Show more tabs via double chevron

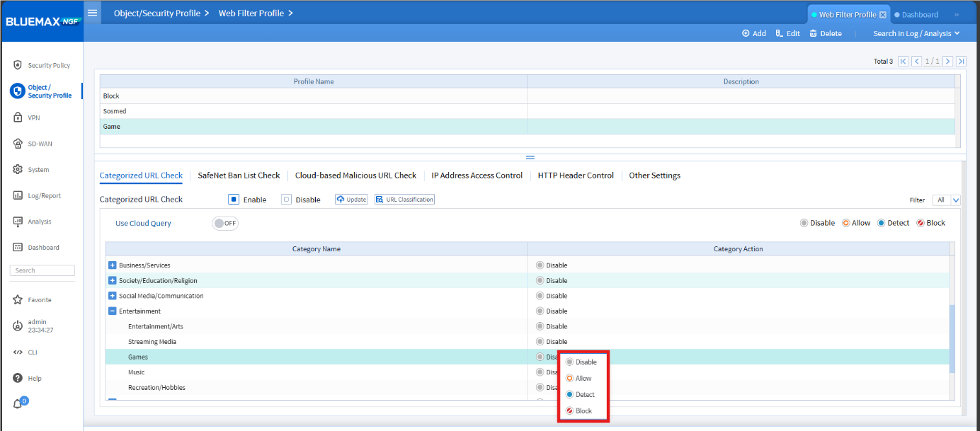(x=957, y=15)
